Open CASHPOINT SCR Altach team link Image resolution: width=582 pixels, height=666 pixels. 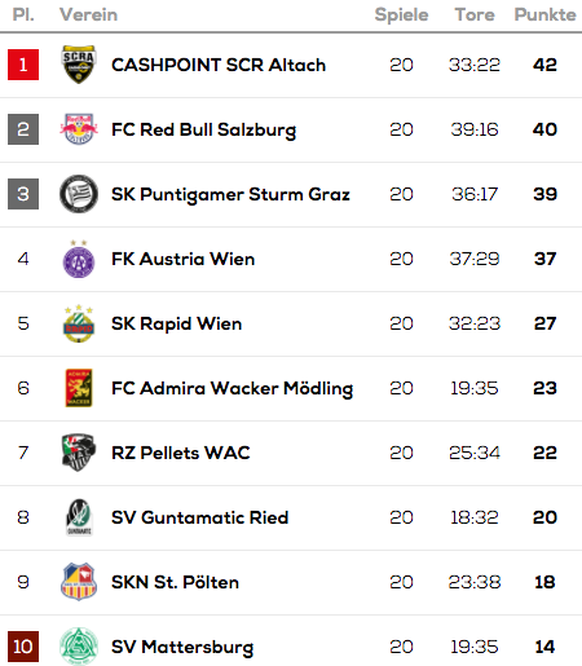click(218, 65)
